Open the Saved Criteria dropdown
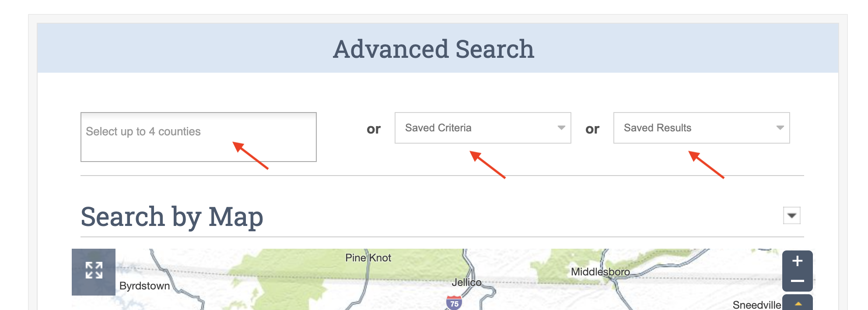The image size is (868, 310). tap(483, 128)
